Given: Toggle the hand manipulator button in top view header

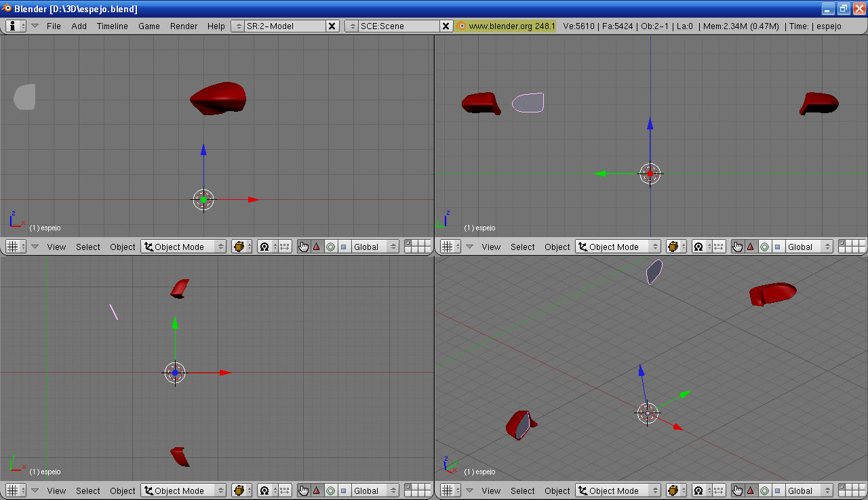Looking at the screenshot, I should click(303, 491).
